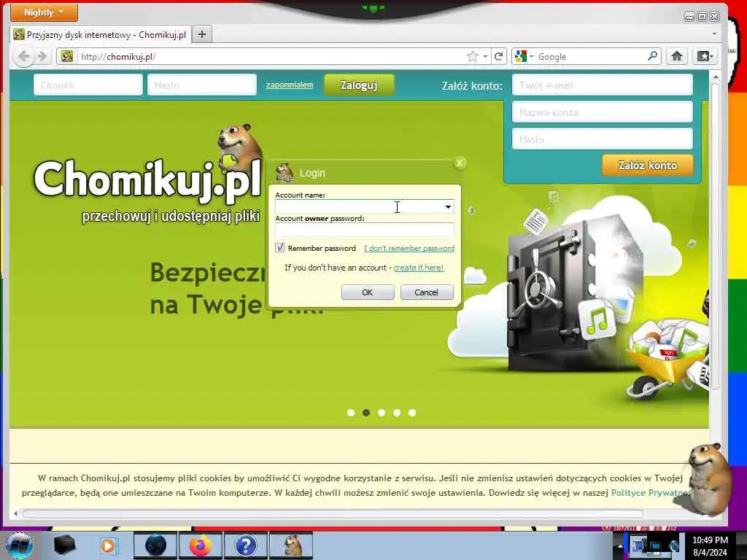This screenshot has height=560, width=747.
Task: Select the fifth carousel slide dot
Action: [x=412, y=413]
